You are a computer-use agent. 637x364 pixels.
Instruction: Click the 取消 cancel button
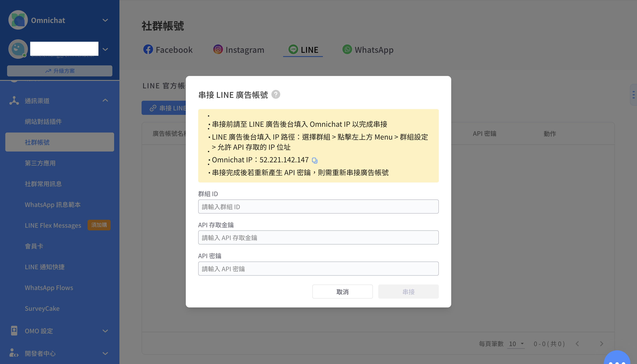click(342, 292)
